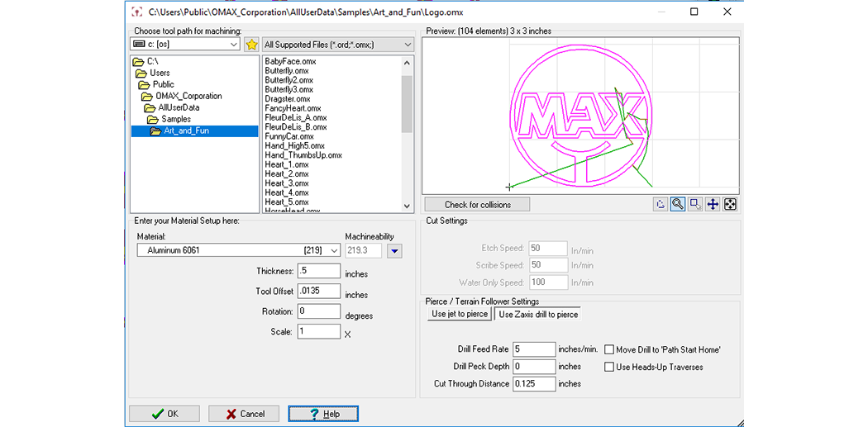Click the blue machineability arrow button
The height and width of the screenshot is (427, 868).
(394, 251)
